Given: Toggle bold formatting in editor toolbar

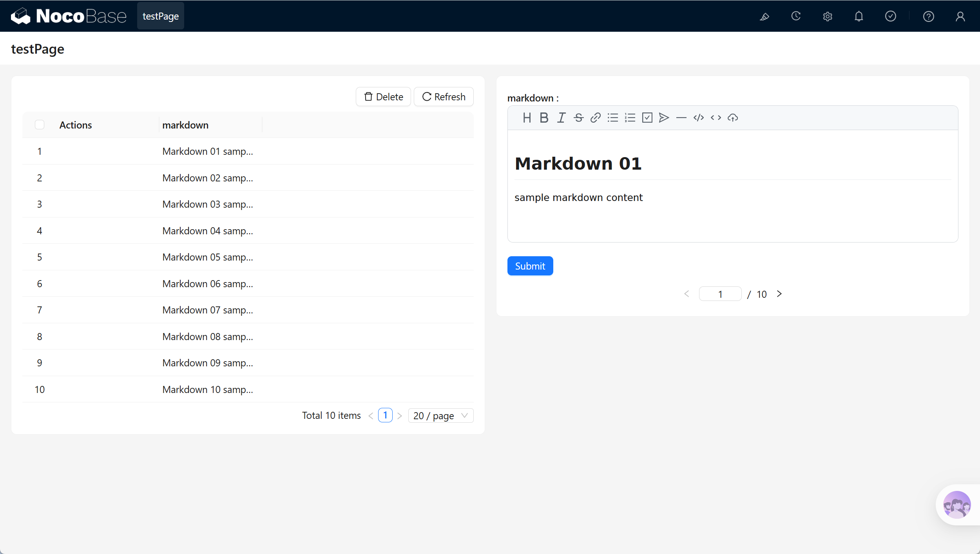Looking at the screenshot, I should click(544, 118).
